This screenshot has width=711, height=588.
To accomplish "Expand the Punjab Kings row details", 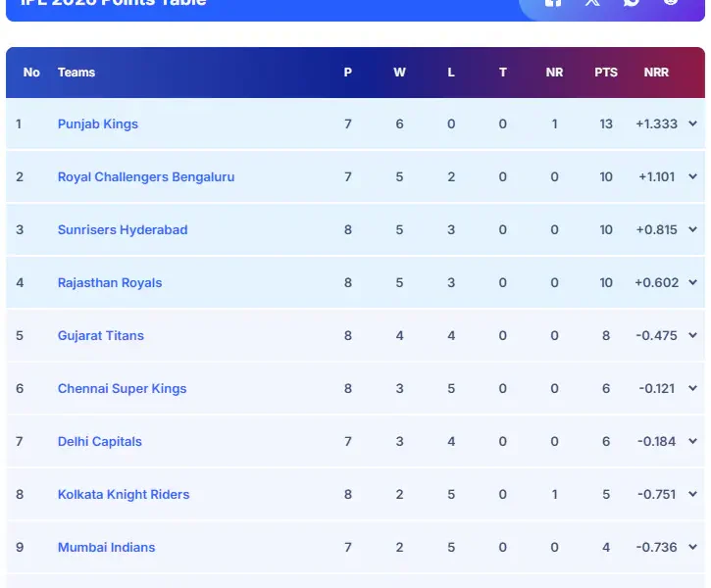I will coord(692,124).
